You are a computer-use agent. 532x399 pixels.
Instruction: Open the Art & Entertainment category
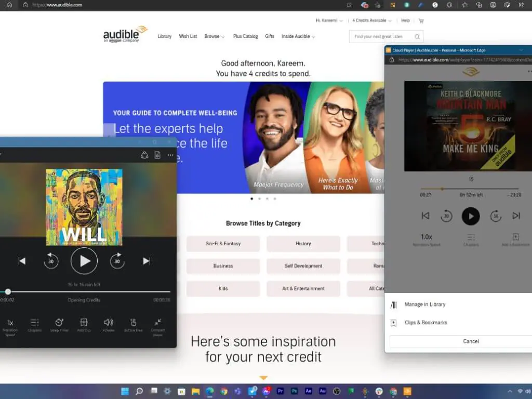click(x=303, y=288)
